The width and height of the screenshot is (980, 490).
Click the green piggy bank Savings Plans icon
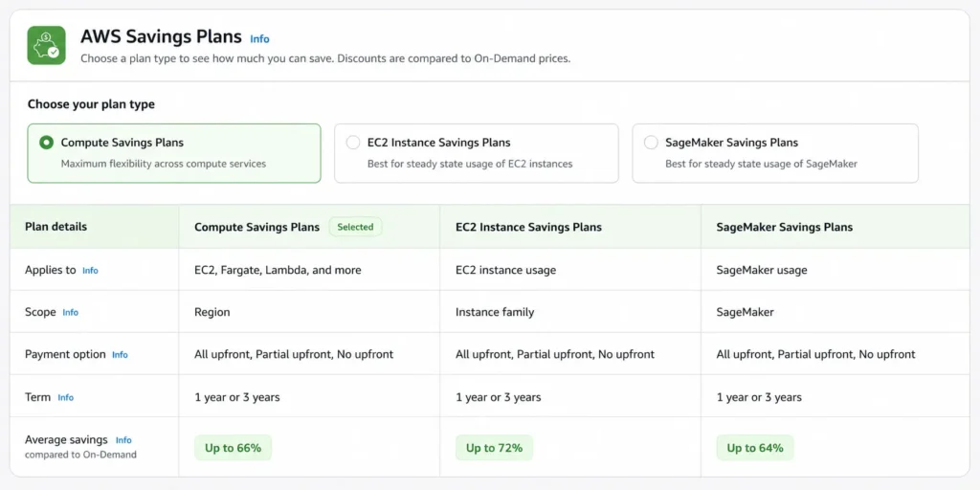click(x=46, y=45)
